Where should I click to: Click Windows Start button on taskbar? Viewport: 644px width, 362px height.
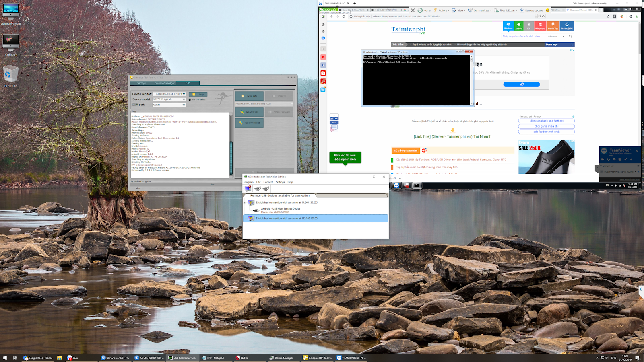click(5, 358)
